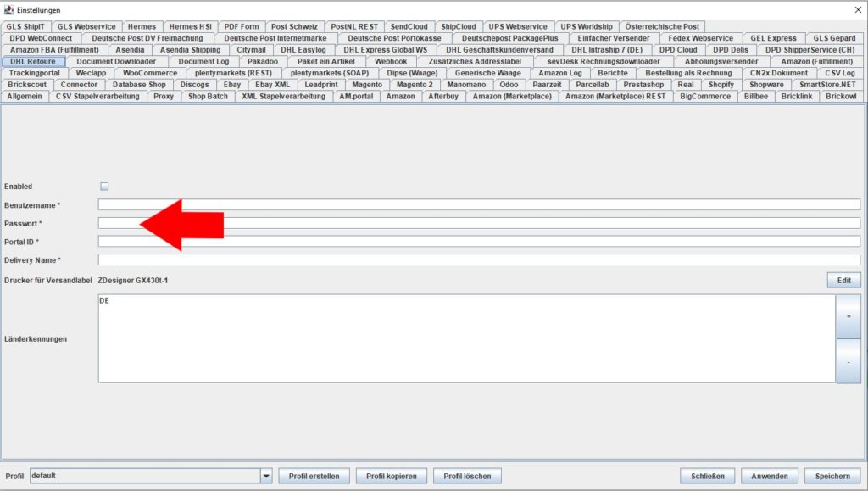Open the DHL Geschäftskundenversand tab
Screen dimensions: 868x491
coord(500,50)
